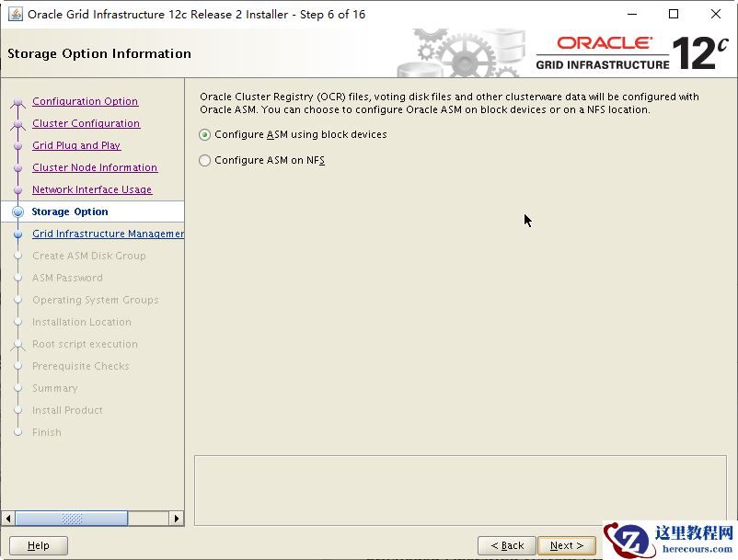Click the disabled ASM Password step

point(67,278)
